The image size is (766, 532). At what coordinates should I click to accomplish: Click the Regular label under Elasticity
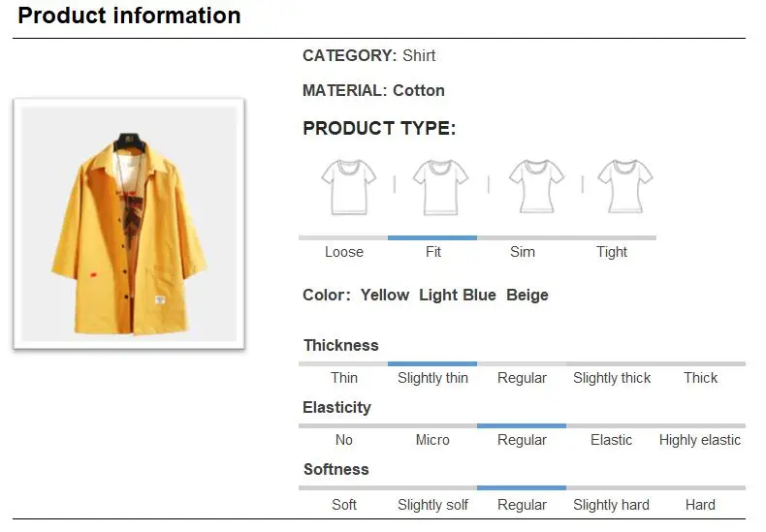click(x=522, y=440)
